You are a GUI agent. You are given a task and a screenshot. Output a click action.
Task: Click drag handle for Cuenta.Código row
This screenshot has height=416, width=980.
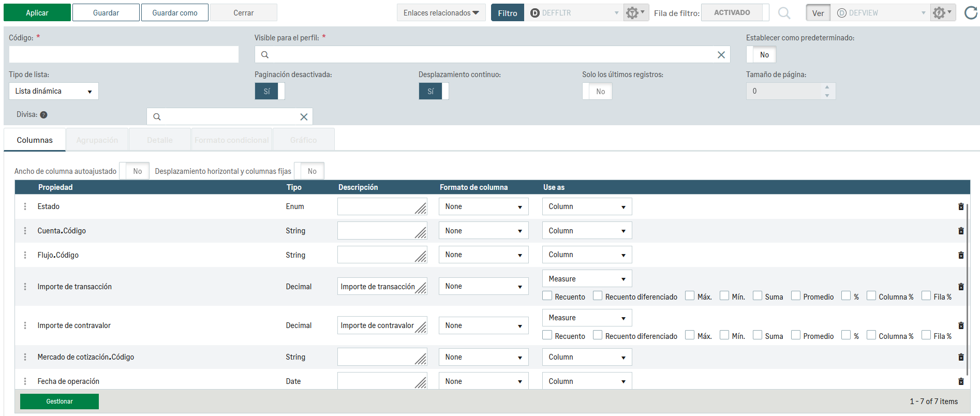click(25, 231)
